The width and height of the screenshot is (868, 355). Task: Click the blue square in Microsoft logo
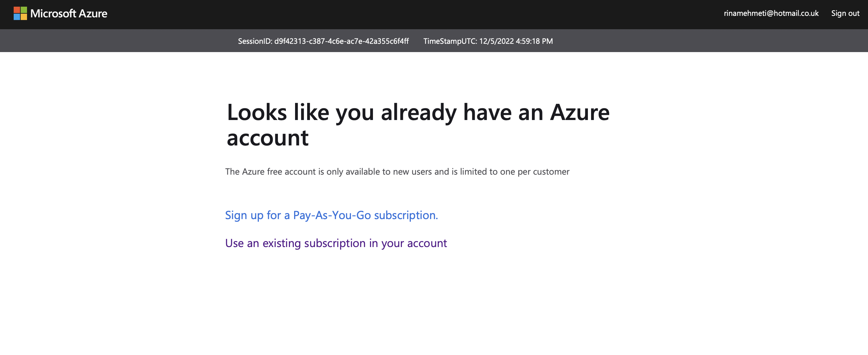coord(17,17)
